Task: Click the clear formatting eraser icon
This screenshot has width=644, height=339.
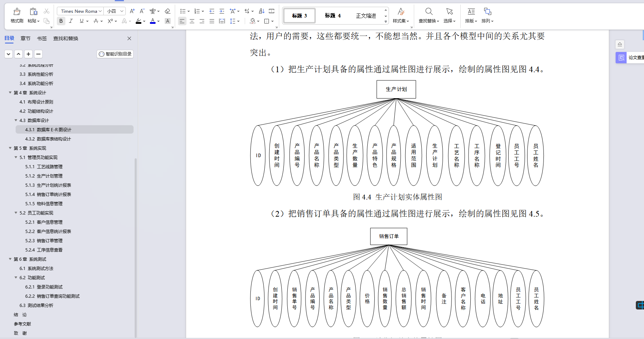Action: tap(167, 11)
